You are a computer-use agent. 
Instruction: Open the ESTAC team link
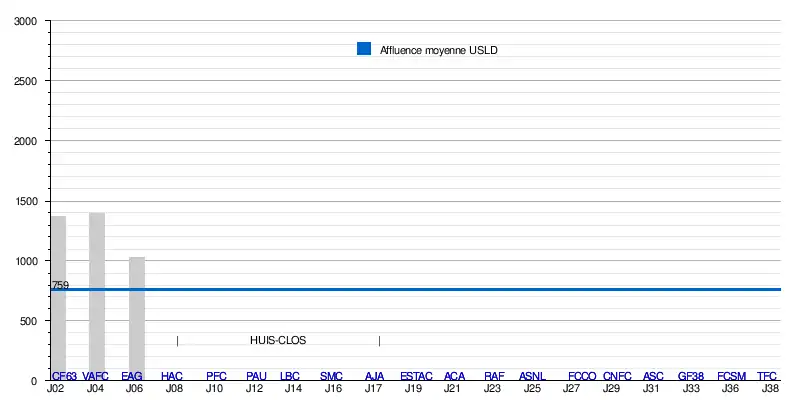click(416, 376)
